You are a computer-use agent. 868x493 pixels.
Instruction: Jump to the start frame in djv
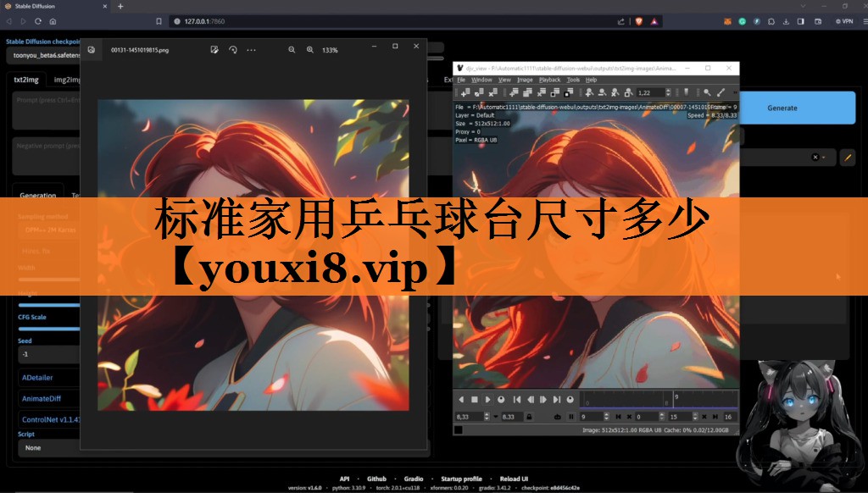pyautogui.click(x=517, y=400)
